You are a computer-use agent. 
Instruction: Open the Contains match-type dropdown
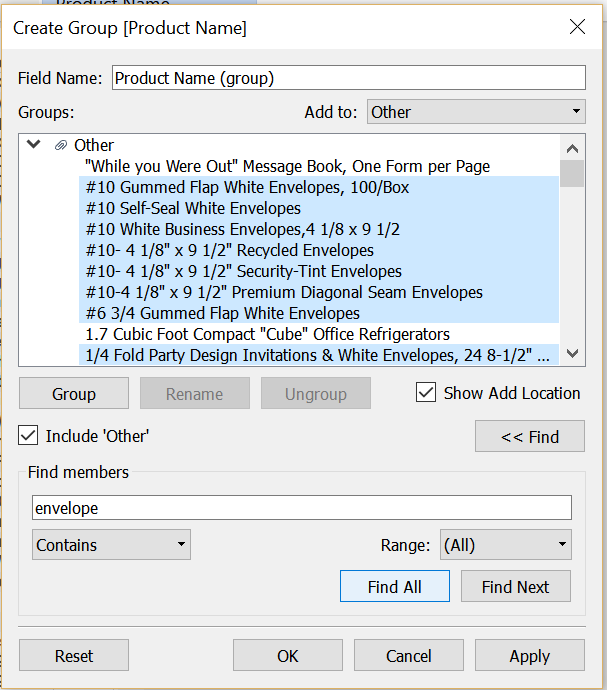(x=111, y=545)
